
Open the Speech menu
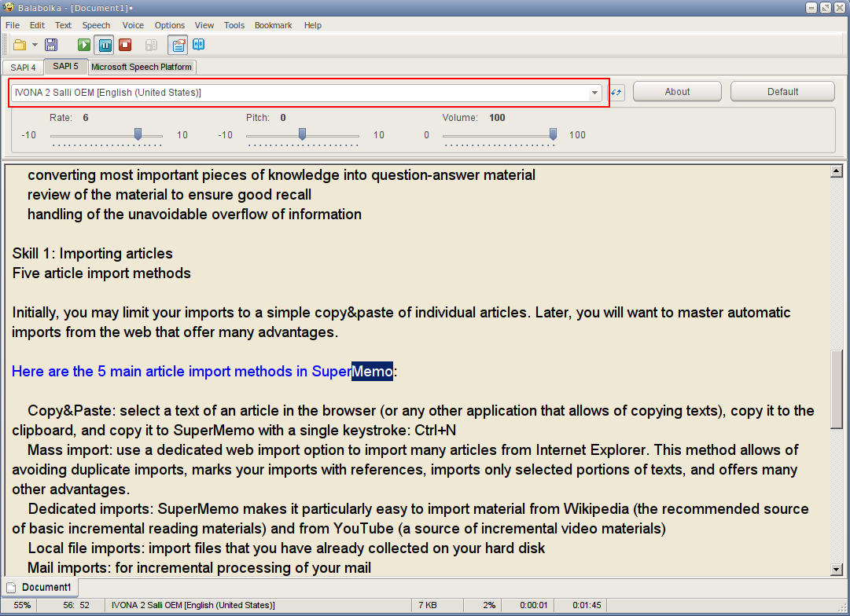(x=96, y=25)
